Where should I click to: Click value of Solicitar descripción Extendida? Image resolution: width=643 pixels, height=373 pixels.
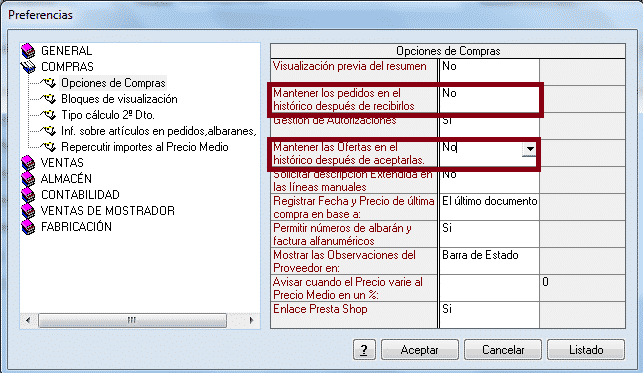click(489, 180)
